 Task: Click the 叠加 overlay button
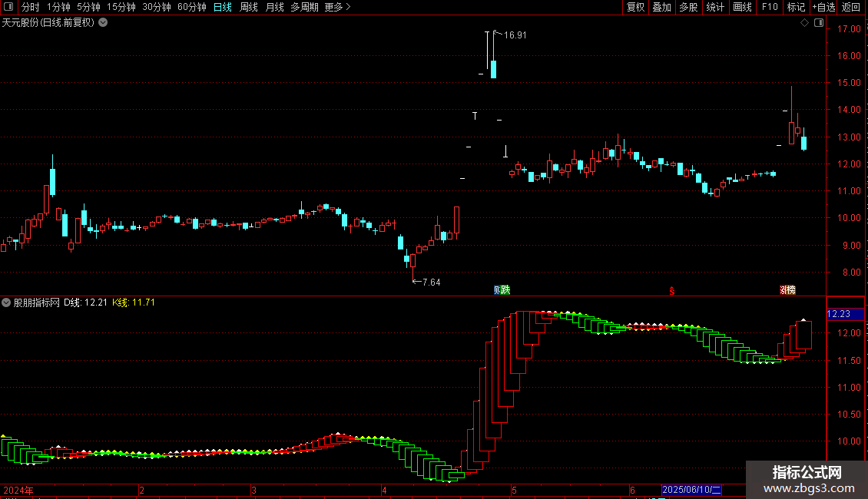[x=661, y=7]
